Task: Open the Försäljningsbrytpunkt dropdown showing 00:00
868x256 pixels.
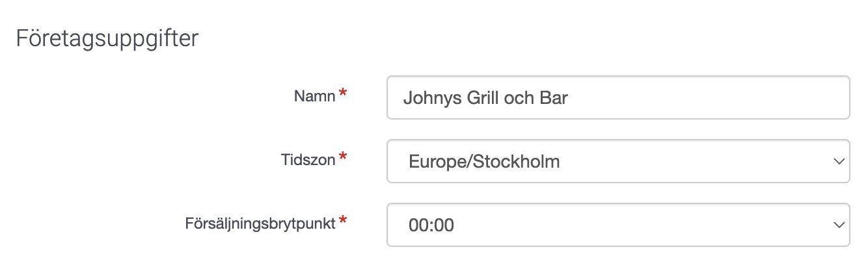Action: 618,225
